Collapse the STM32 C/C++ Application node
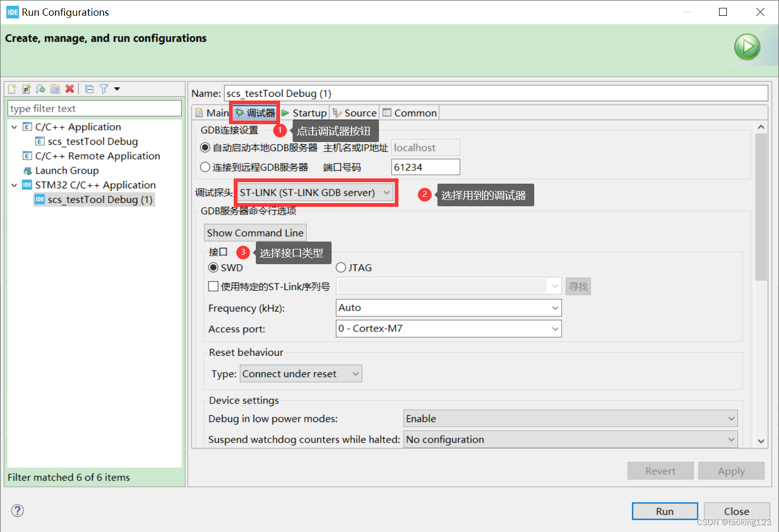Viewport: 779px width, 532px height. pos(14,185)
